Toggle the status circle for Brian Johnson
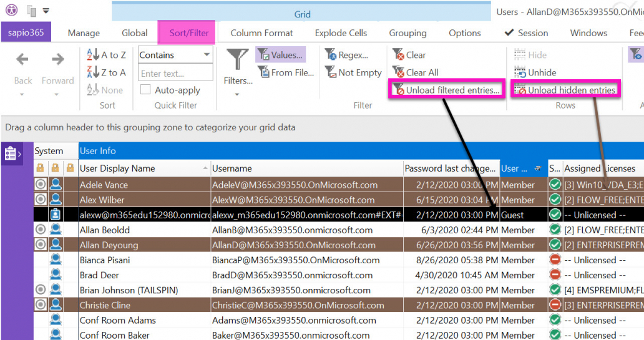 coord(40,290)
